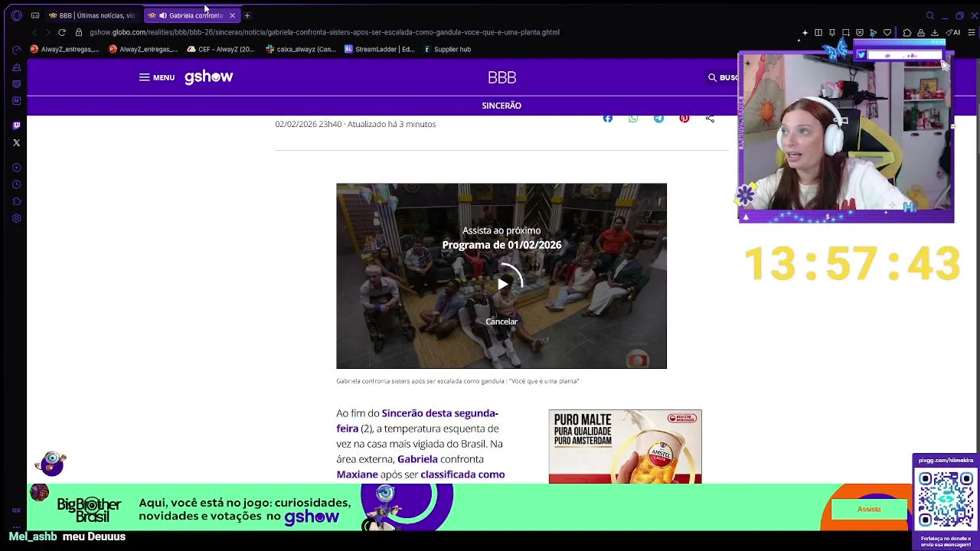Image resolution: width=980 pixels, height=551 pixels.
Task: Open extensions cube in toolbar
Action: (x=907, y=32)
